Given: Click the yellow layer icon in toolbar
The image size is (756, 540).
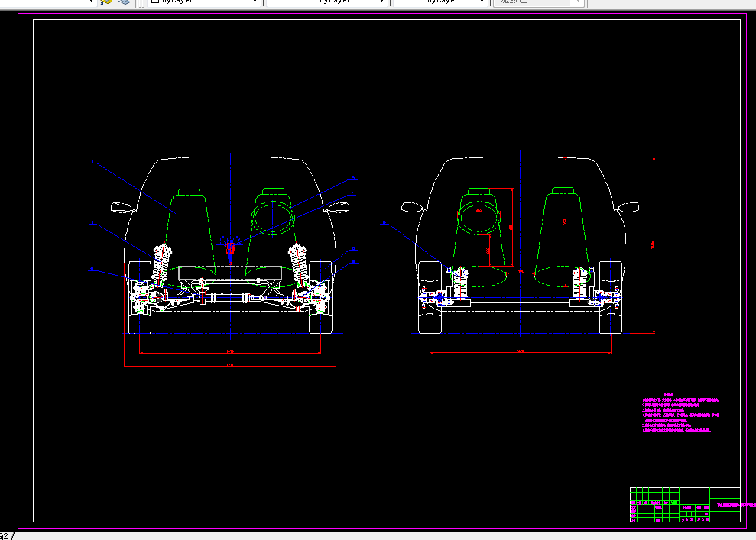Looking at the screenshot, I should 106,2.
